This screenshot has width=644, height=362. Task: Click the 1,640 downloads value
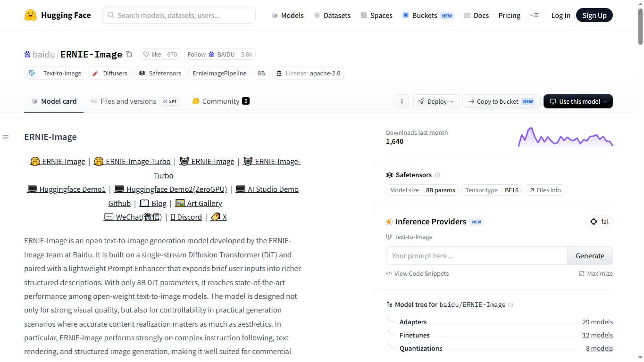[x=394, y=141]
